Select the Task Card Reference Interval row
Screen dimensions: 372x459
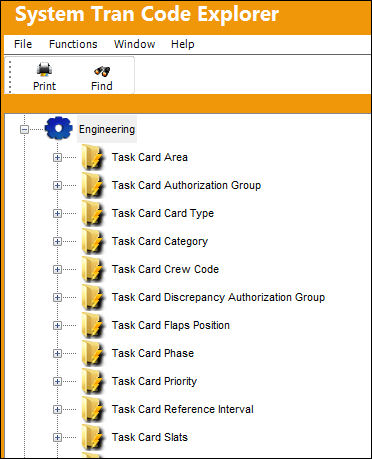click(x=183, y=409)
